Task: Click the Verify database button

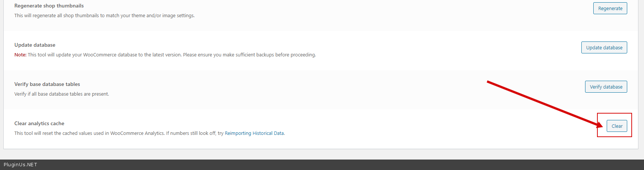Action: [606, 87]
